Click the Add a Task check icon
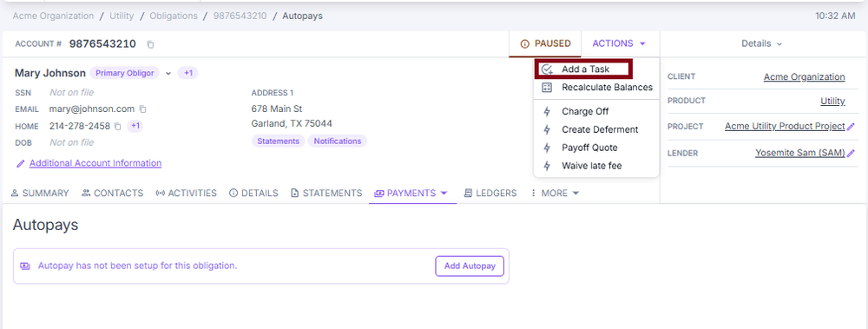This screenshot has width=868, height=329. click(x=548, y=69)
